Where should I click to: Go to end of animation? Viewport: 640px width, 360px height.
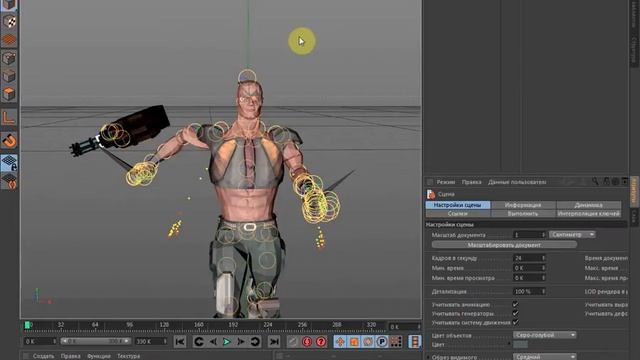(274, 342)
